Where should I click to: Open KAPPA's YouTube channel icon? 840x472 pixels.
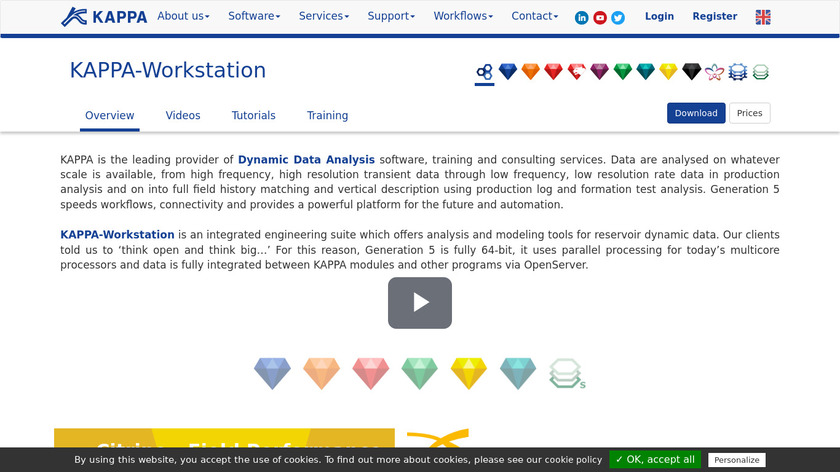(600, 18)
